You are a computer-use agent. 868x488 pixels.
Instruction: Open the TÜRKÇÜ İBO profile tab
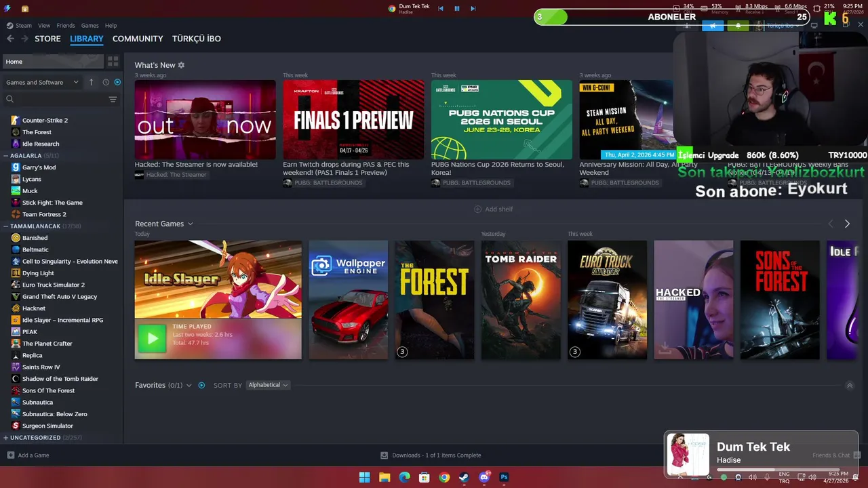[x=197, y=39]
